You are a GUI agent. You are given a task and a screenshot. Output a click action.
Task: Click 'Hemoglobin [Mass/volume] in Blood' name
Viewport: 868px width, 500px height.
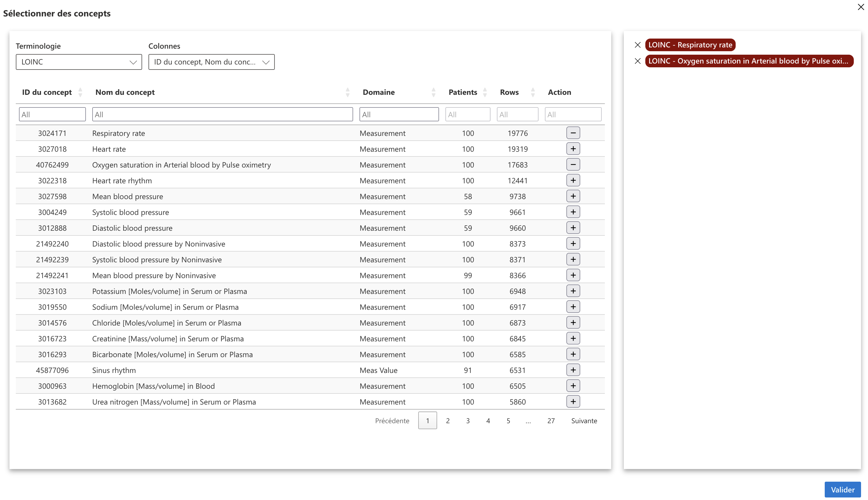[x=154, y=386]
